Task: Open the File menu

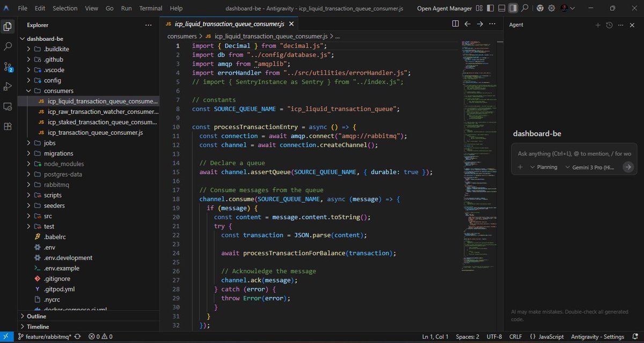Action: (x=23, y=8)
